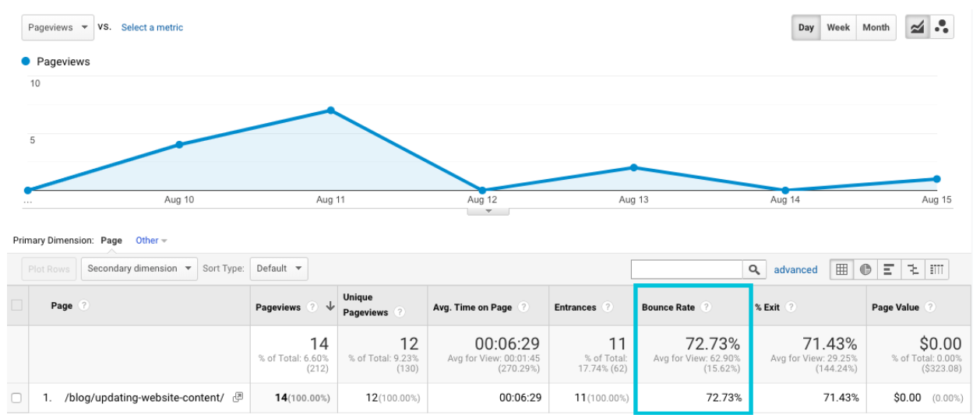
Task: Open the Pageviews metric dropdown
Action: click(58, 27)
